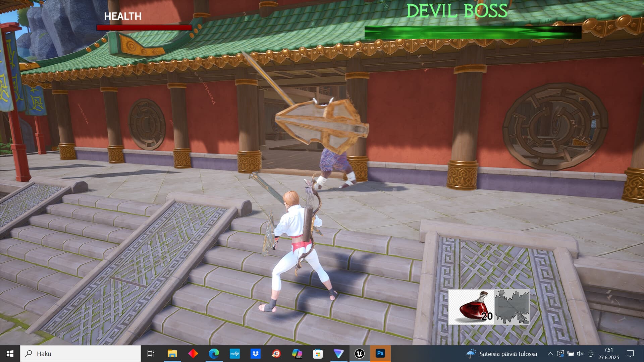This screenshot has height=362, width=644.
Task: Open the battery status flyout
Action: (571, 354)
